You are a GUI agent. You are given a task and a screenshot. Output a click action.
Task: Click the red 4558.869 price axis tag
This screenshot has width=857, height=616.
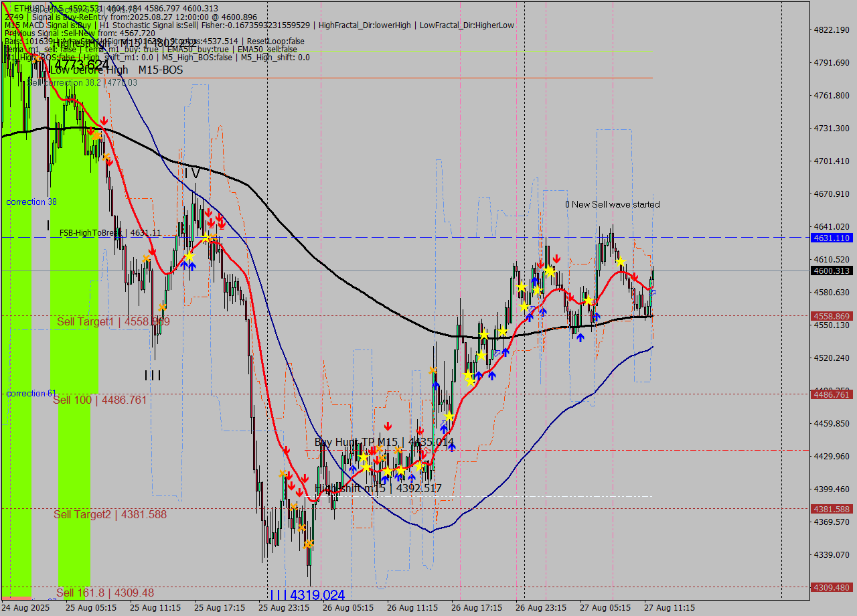pos(831,316)
